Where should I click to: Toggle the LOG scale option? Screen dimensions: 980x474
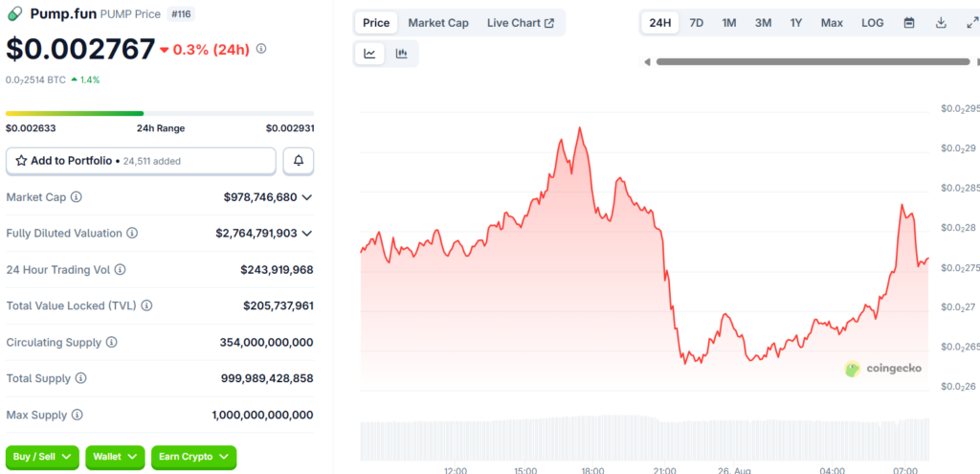(x=872, y=23)
